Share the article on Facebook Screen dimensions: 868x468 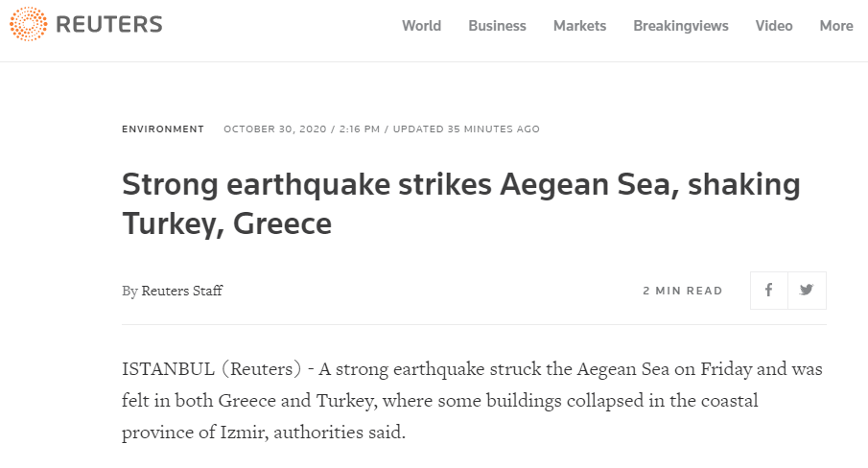768,291
